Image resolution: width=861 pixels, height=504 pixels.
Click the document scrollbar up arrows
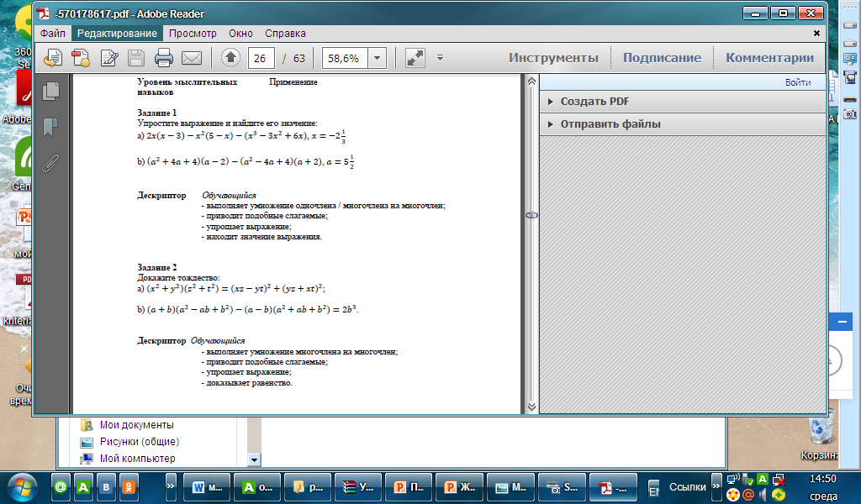(x=531, y=81)
